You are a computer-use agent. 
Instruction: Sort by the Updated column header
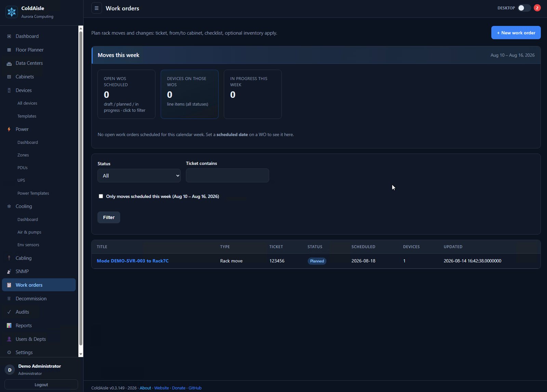tap(453, 247)
